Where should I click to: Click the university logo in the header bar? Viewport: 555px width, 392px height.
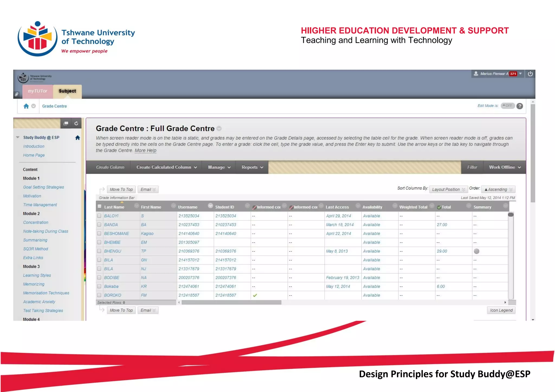tap(35, 78)
